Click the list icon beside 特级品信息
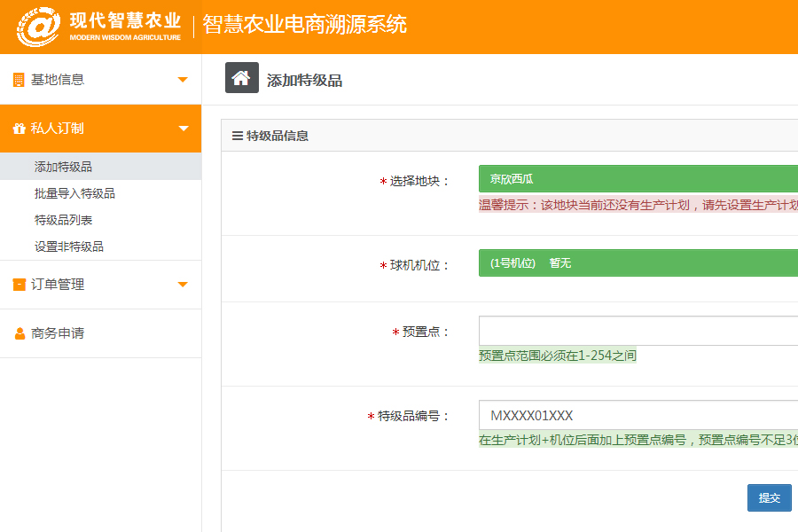This screenshot has height=532, width=798. click(x=237, y=136)
